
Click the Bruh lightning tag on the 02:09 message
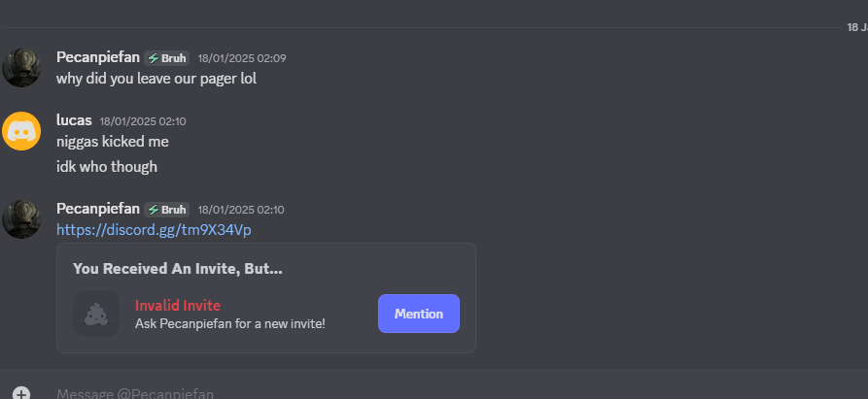[166, 58]
